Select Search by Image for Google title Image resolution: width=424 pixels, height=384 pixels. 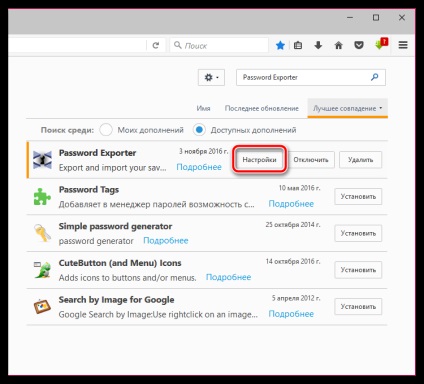pyautogui.click(x=116, y=300)
